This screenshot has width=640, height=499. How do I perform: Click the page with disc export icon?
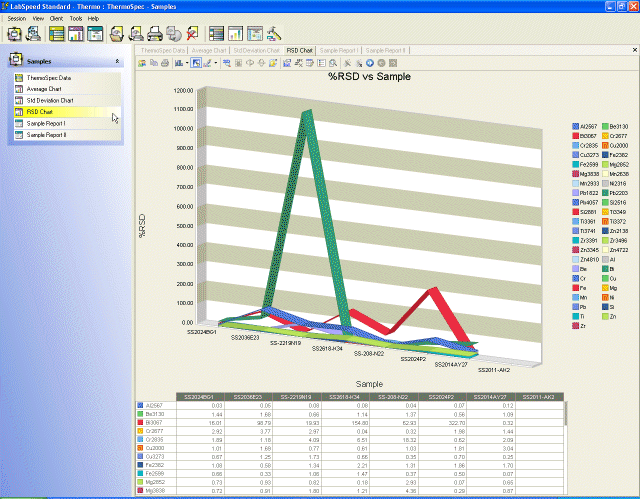(x=174, y=34)
